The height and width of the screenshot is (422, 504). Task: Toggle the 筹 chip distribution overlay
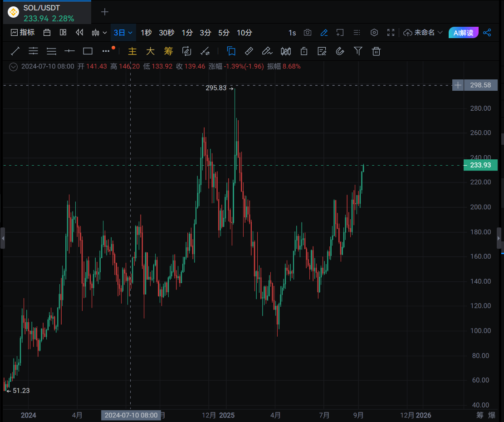click(x=168, y=51)
